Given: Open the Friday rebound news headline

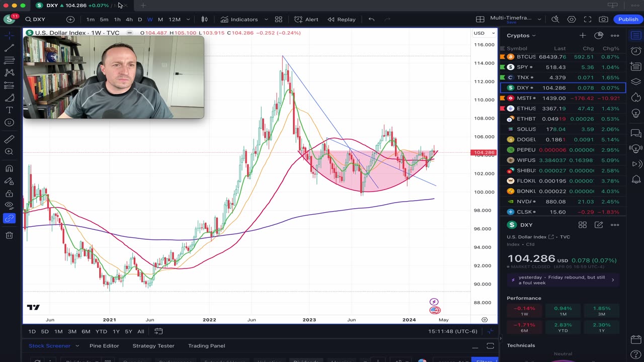Looking at the screenshot, I should 563,280.
